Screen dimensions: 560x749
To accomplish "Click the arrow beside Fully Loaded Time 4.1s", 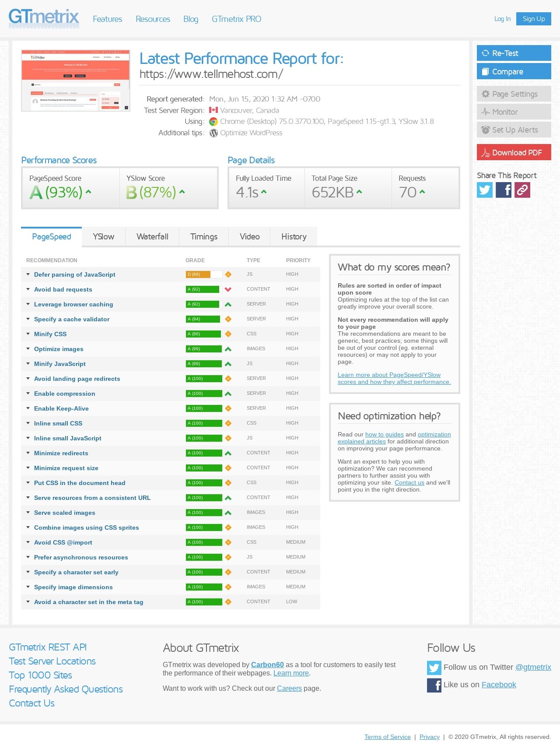I will (x=264, y=192).
